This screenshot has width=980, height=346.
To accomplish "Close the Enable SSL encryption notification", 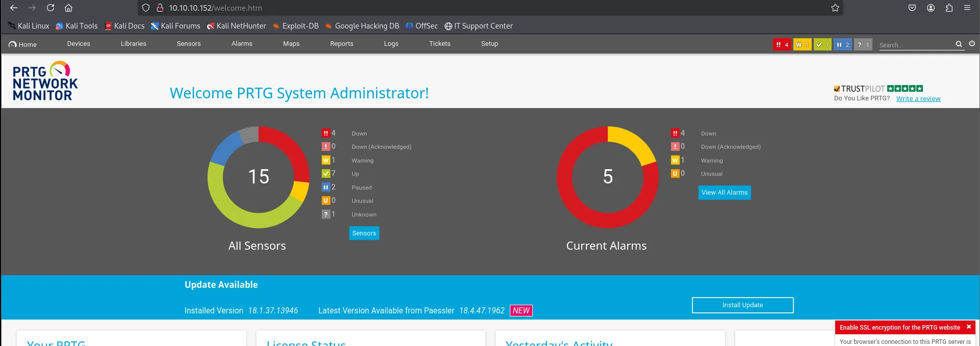I will (969, 327).
